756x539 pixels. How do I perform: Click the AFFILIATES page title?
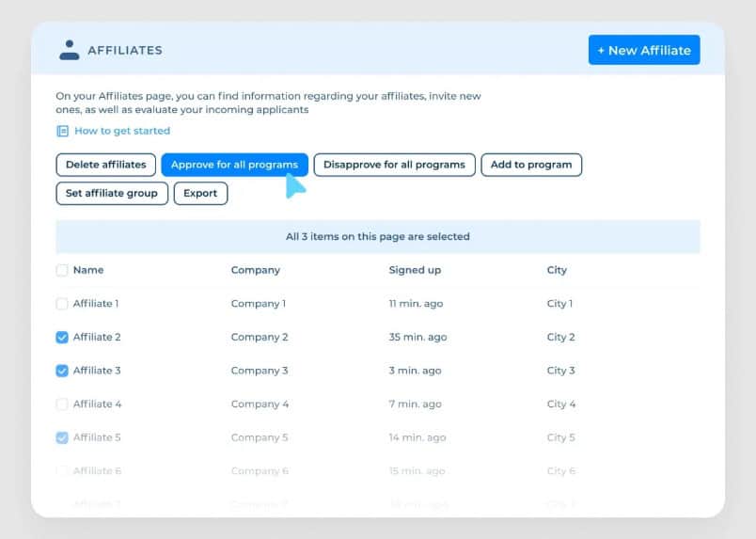(125, 50)
